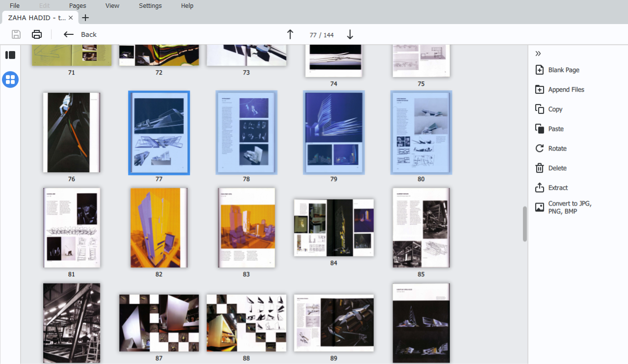Image resolution: width=628 pixels, height=364 pixels.
Task: Click the Save disk icon
Action: (16, 34)
